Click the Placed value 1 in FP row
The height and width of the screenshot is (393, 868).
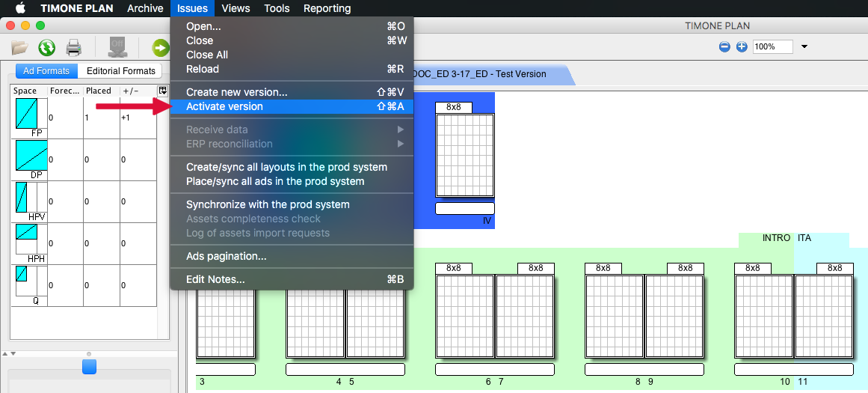(87, 118)
